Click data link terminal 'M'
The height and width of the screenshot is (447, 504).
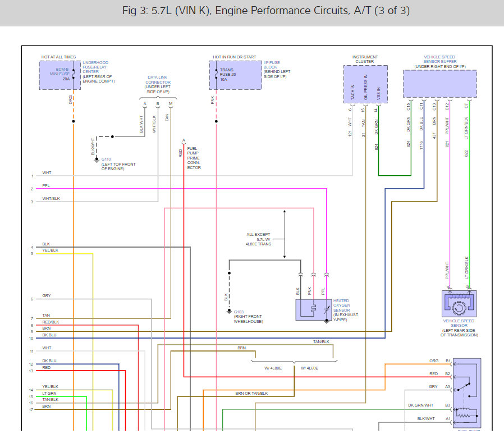point(171,104)
